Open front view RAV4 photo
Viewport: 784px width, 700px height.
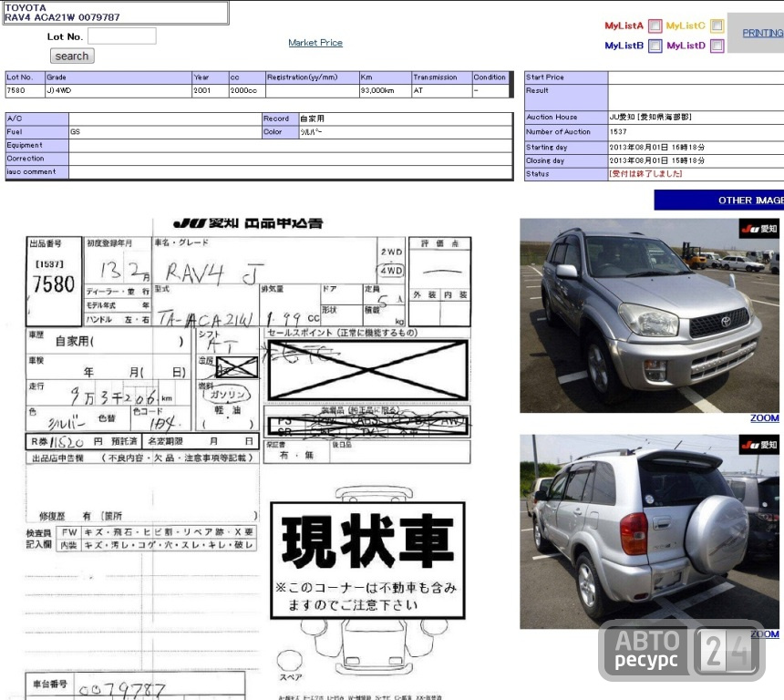(649, 315)
